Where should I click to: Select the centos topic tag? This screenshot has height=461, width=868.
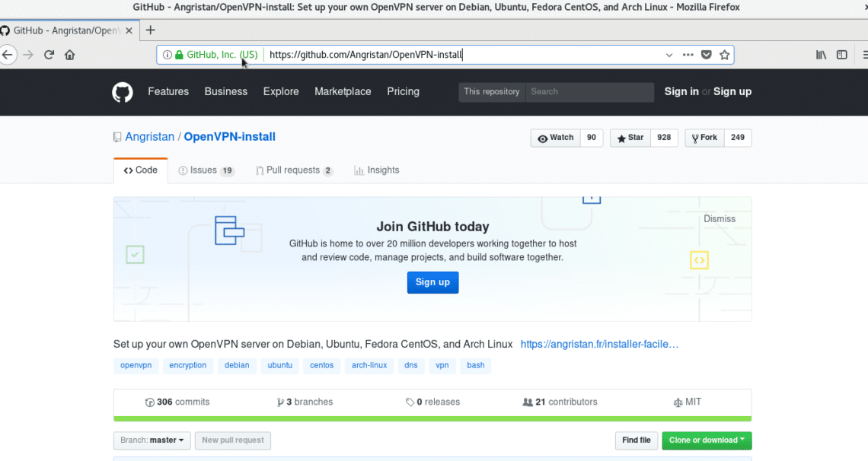point(321,365)
